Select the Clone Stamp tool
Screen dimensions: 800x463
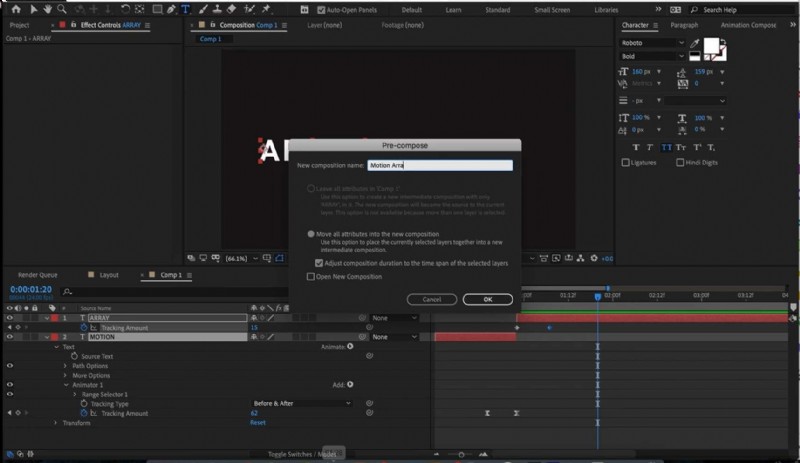point(217,9)
